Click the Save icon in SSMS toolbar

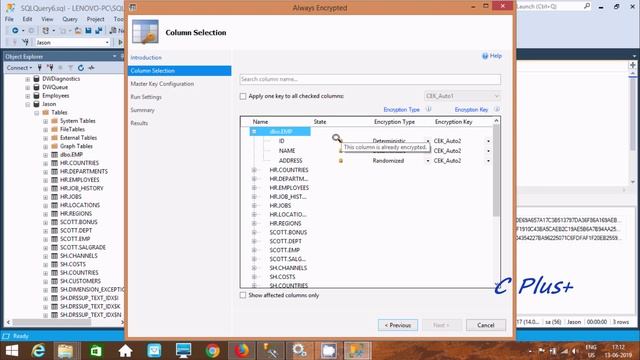pos(89,31)
